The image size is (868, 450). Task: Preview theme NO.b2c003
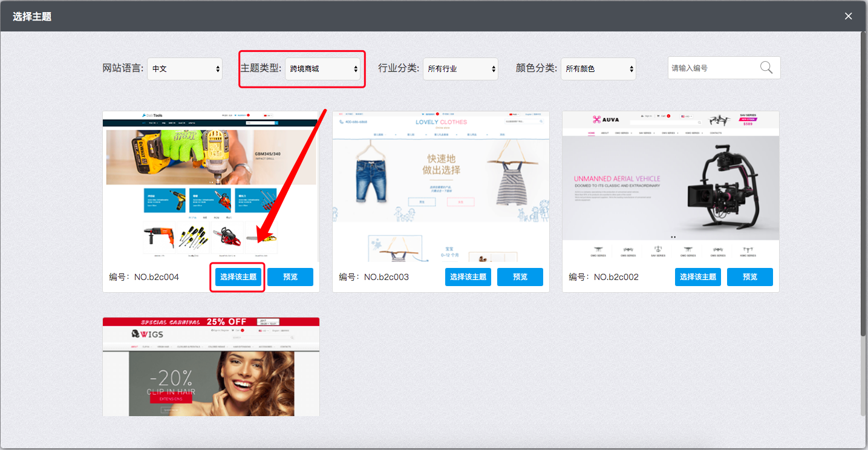click(x=520, y=277)
